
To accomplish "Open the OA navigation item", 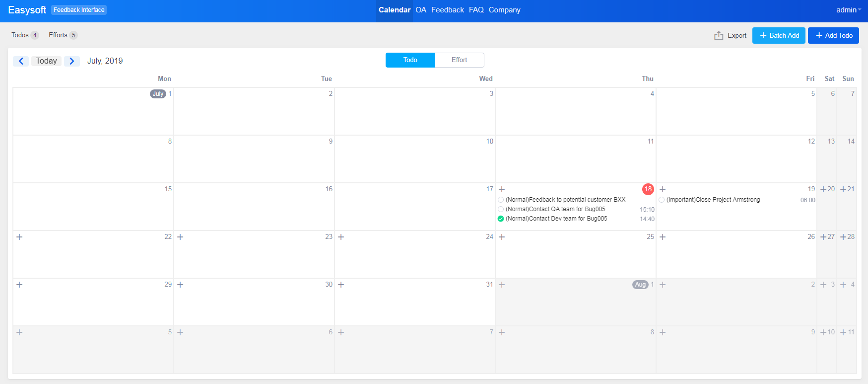I will coord(421,10).
